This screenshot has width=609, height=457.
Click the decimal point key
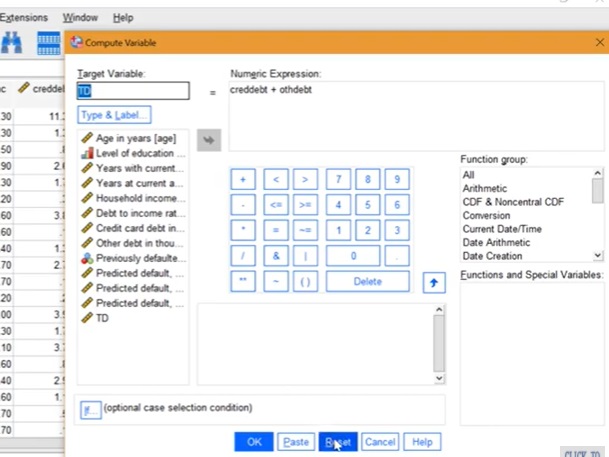pyautogui.click(x=397, y=255)
